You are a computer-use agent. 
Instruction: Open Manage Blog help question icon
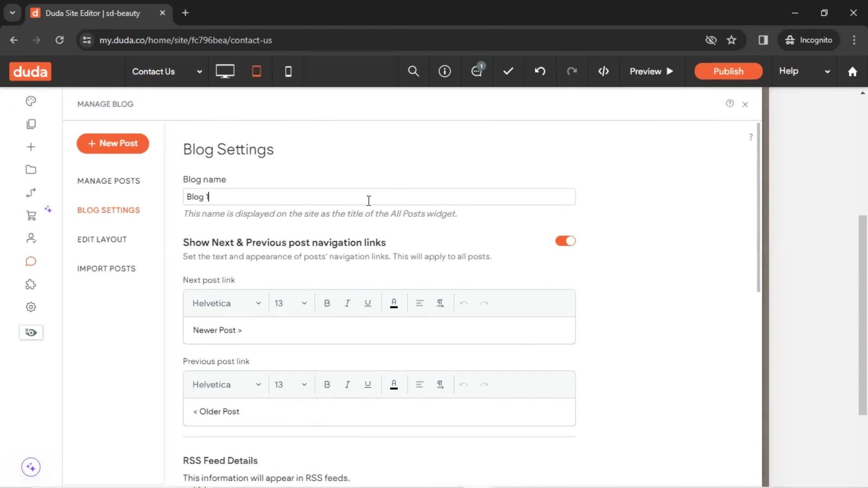tap(730, 103)
